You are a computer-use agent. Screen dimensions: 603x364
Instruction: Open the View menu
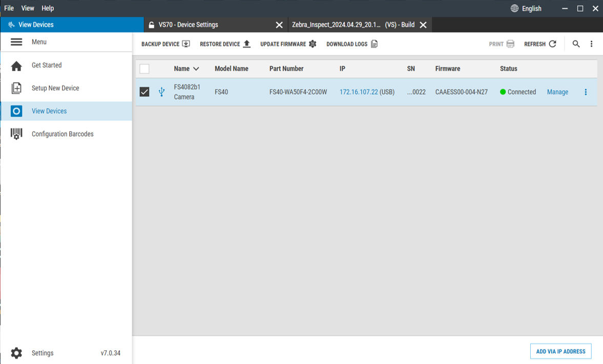pyautogui.click(x=28, y=8)
